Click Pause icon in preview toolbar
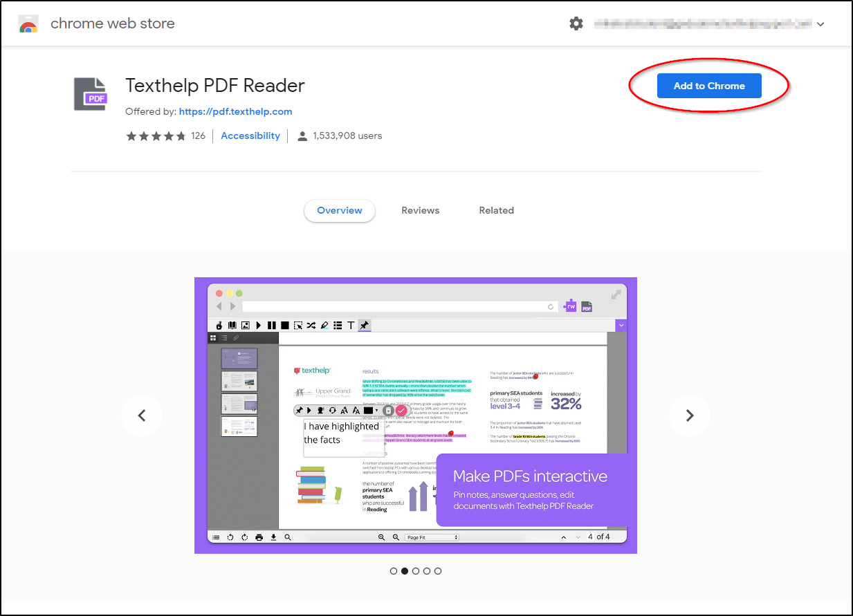Image resolution: width=853 pixels, height=616 pixels. coord(271,326)
